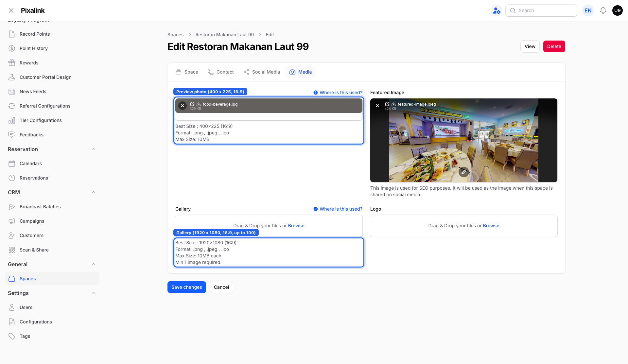Remove food-beverage.jpg preview photo

[183, 106]
